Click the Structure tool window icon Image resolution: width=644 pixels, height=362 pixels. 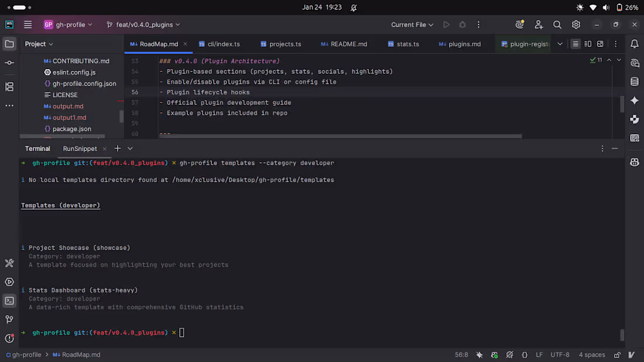click(x=9, y=86)
